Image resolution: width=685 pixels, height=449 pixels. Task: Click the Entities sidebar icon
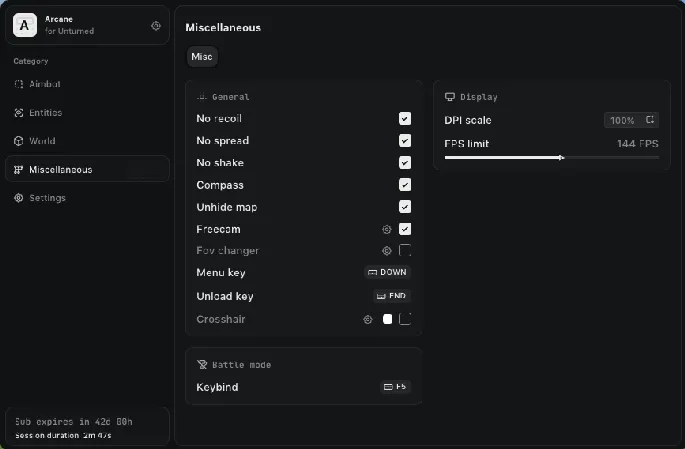coord(19,113)
